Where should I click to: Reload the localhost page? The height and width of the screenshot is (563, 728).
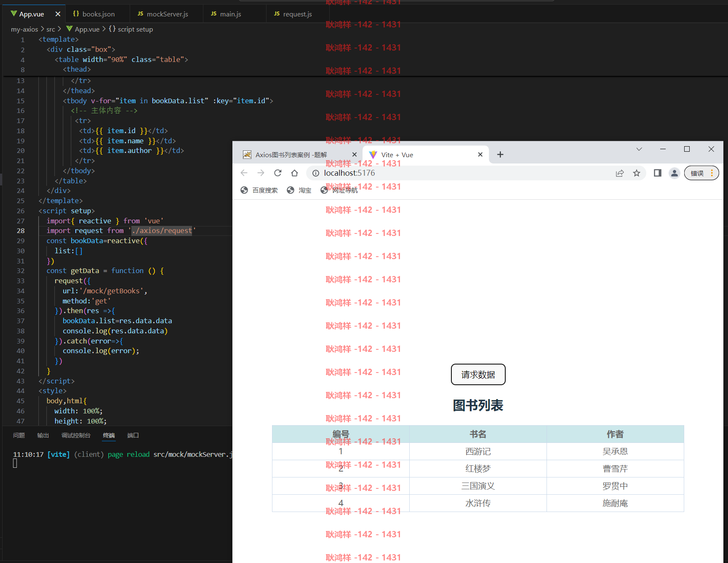[278, 173]
